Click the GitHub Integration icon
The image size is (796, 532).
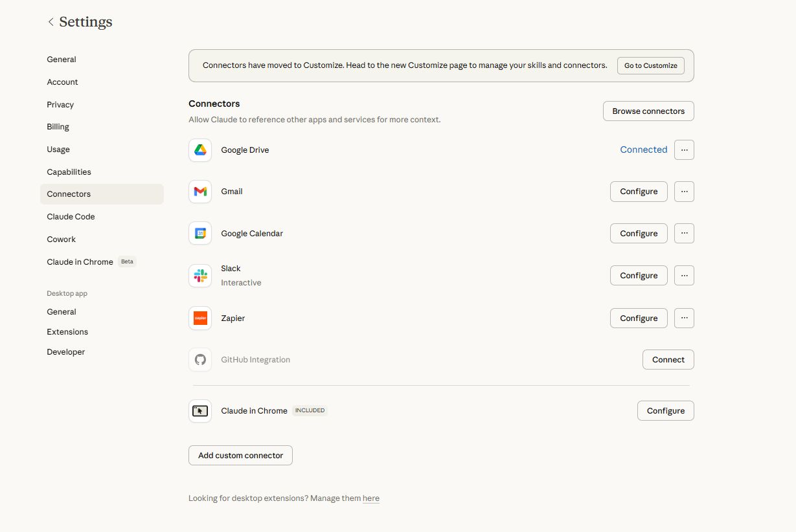point(199,359)
